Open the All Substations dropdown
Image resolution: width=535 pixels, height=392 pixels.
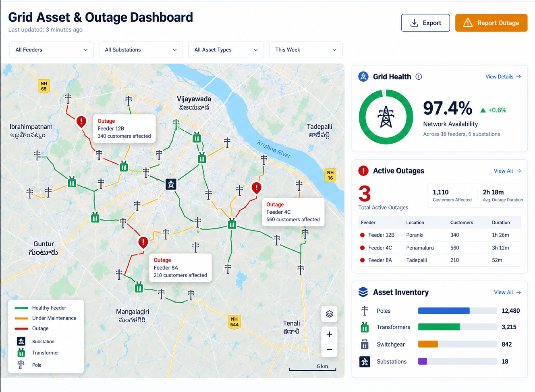coord(141,50)
